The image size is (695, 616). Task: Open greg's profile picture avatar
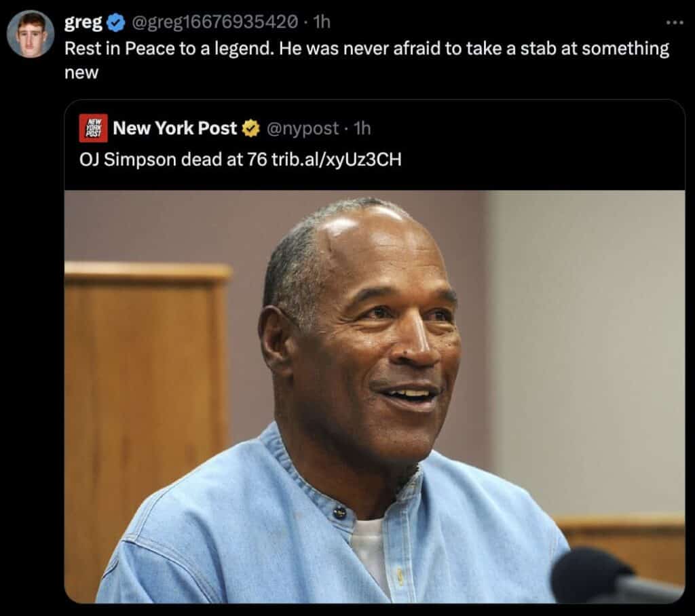tap(31, 34)
